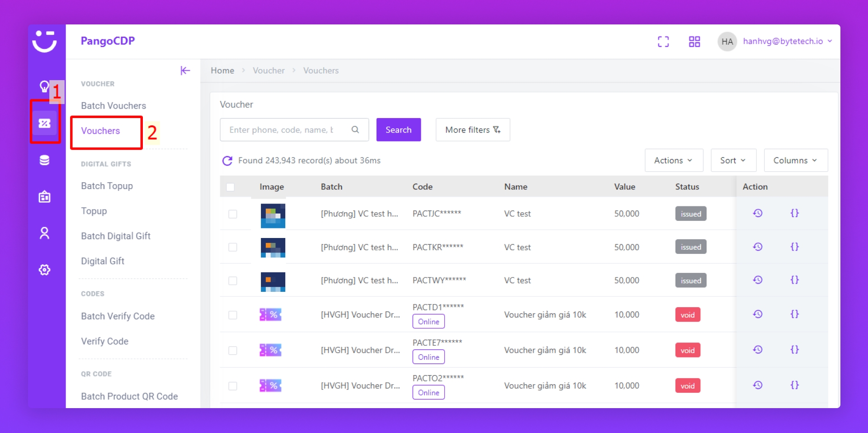Toggle fullscreen mode icon

tap(663, 42)
